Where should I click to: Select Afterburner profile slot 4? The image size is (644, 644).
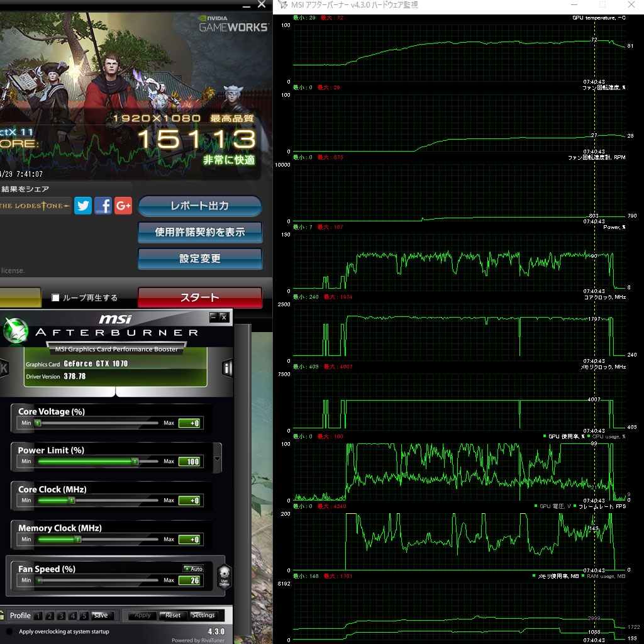coord(73,616)
